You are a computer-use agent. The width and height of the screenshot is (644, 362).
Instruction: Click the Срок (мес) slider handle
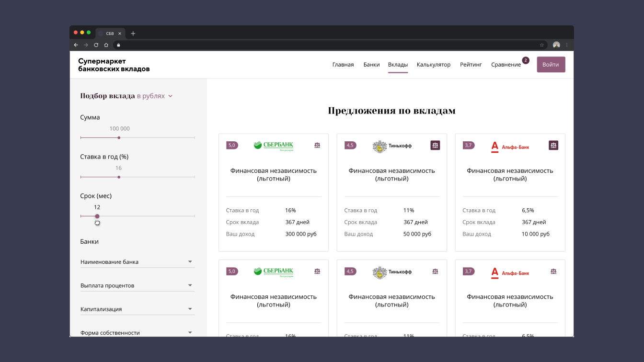pyautogui.click(x=97, y=216)
